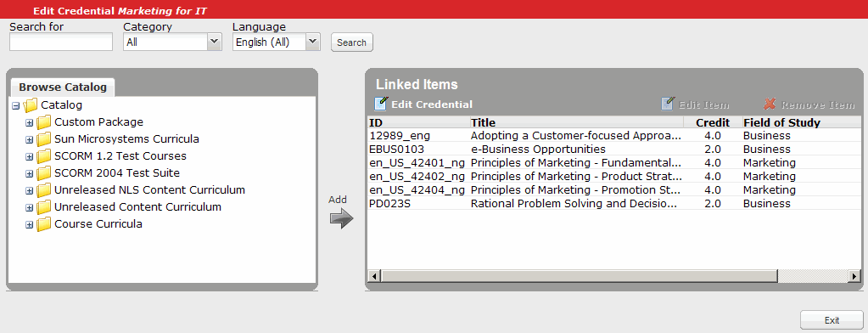Select the SCORM 2004 Test Suite label

click(117, 173)
